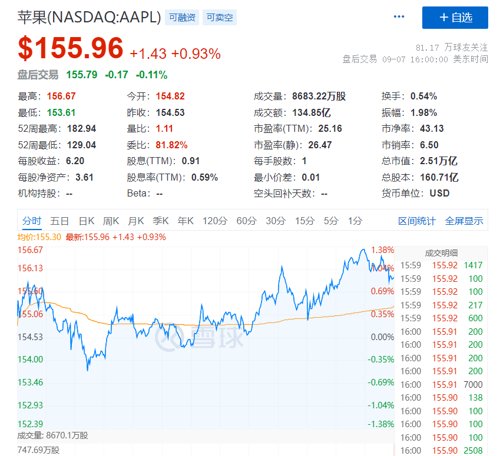Click the 可融资 margin tag
The width and height of the screenshot is (500, 456).
182,17
